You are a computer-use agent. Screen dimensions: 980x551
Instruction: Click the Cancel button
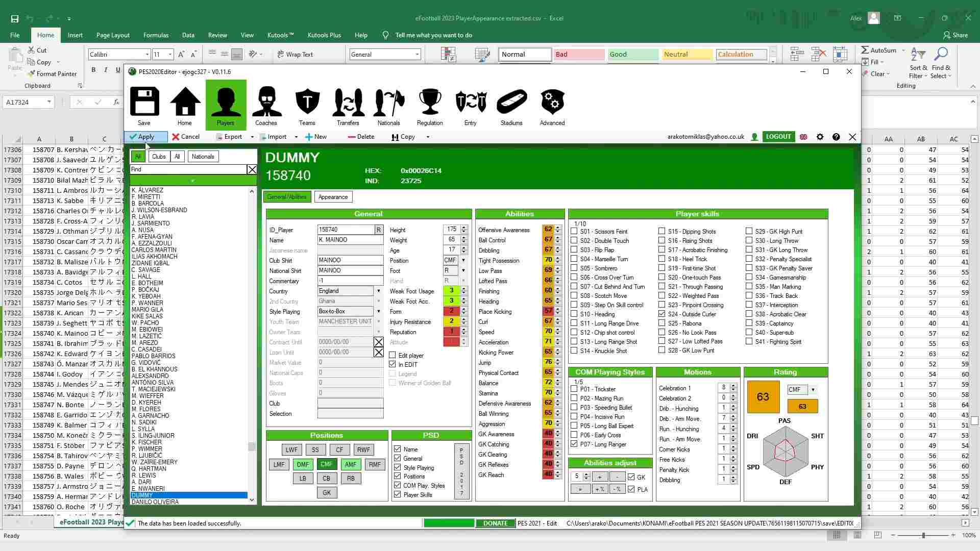(186, 137)
